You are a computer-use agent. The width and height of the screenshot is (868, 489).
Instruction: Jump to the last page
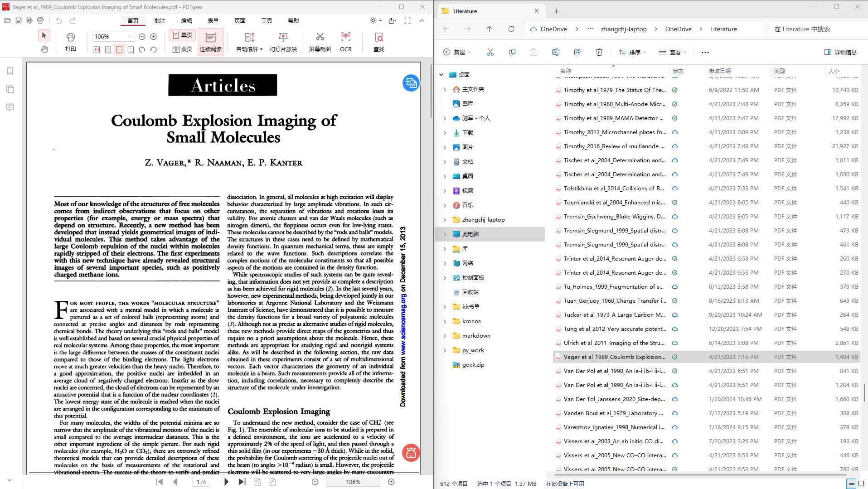tap(242, 482)
